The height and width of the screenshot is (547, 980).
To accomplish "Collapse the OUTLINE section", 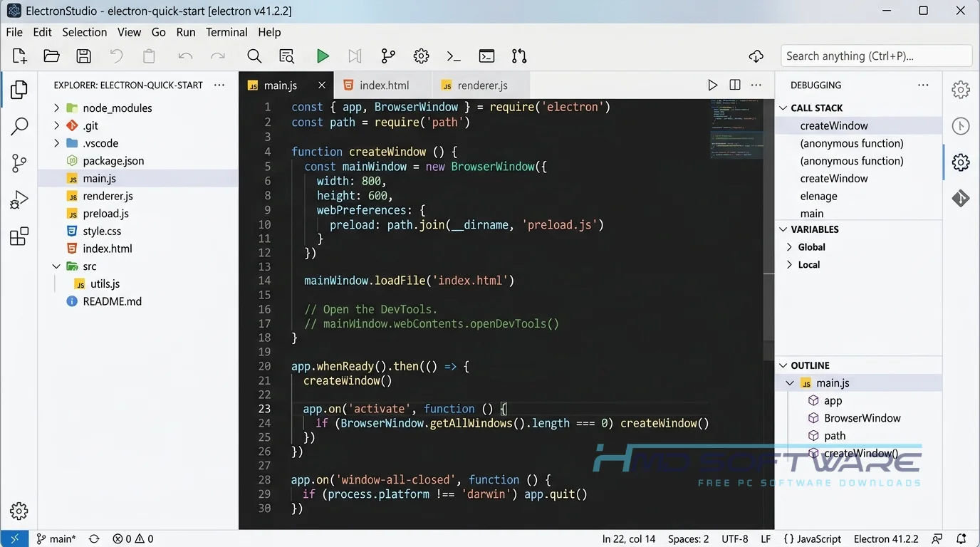I will click(x=783, y=365).
